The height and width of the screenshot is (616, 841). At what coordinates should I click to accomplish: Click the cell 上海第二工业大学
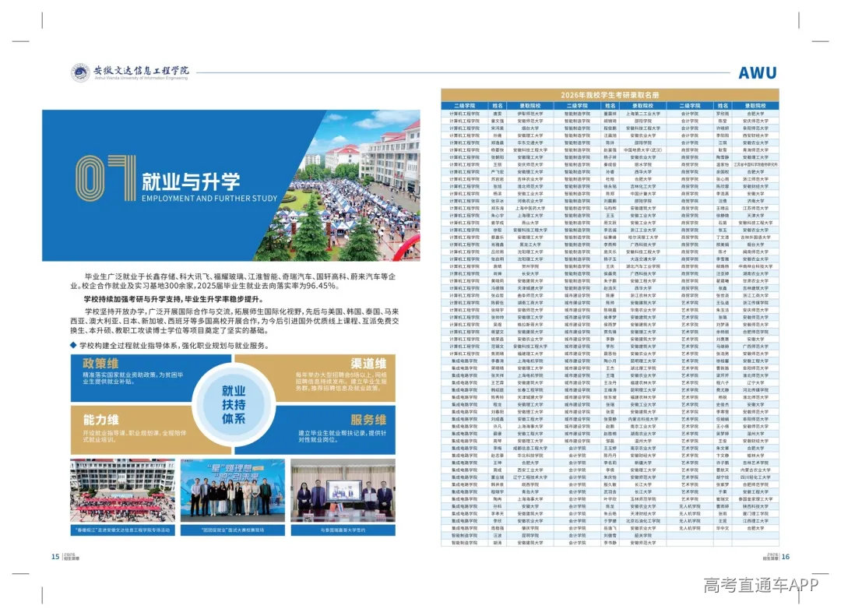tap(642, 114)
